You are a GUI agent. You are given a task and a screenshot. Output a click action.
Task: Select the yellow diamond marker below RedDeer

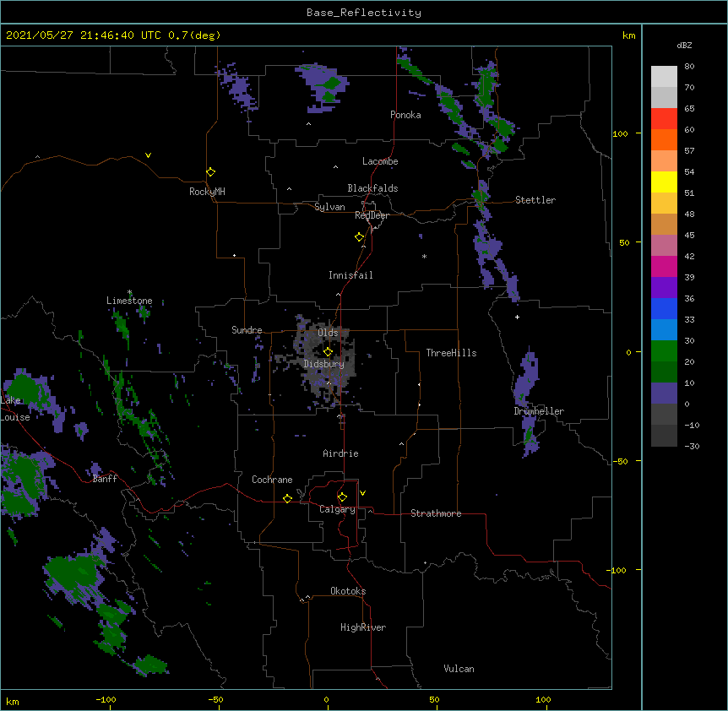[x=359, y=237]
